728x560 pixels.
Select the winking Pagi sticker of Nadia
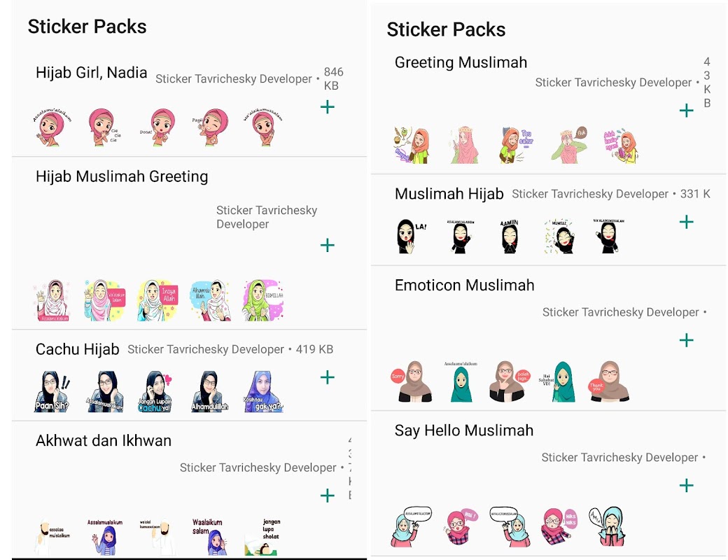(x=211, y=127)
